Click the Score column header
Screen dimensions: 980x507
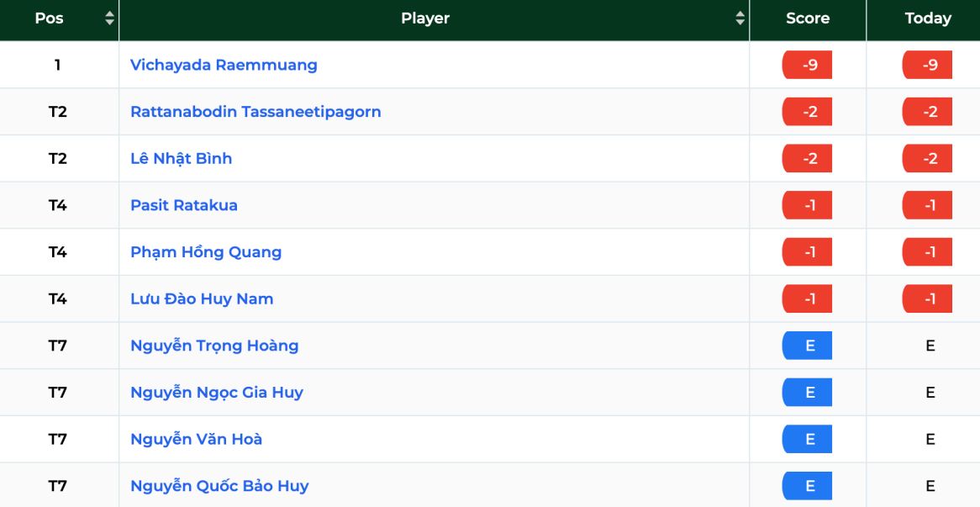point(808,20)
